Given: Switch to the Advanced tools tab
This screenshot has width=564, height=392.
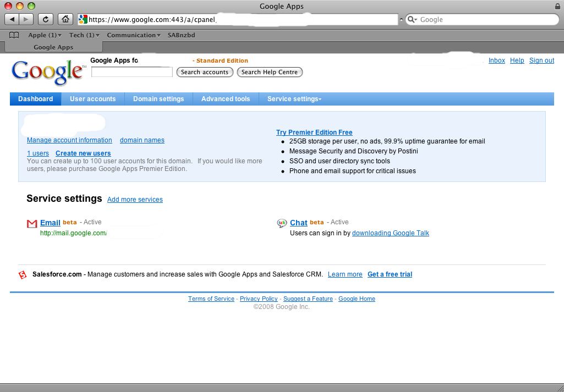Looking at the screenshot, I should pos(226,99).
